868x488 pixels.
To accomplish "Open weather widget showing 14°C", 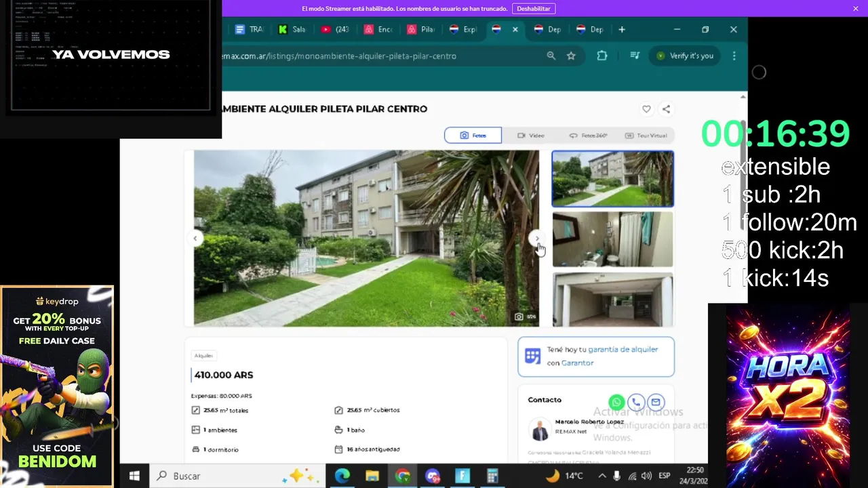I will tap(565, 476).
